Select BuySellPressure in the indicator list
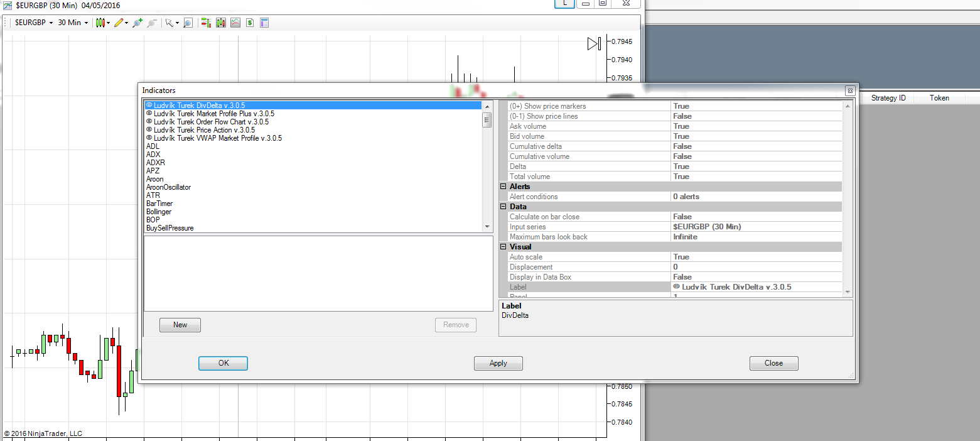Screen dimensions: 980x441 [313, 228]
